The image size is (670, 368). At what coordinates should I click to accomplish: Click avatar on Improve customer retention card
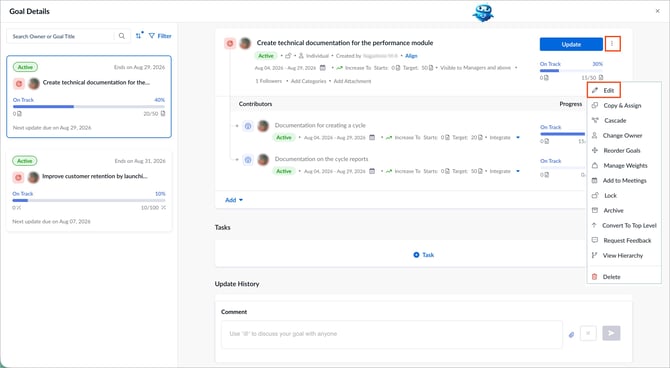[x=33, y=177]
